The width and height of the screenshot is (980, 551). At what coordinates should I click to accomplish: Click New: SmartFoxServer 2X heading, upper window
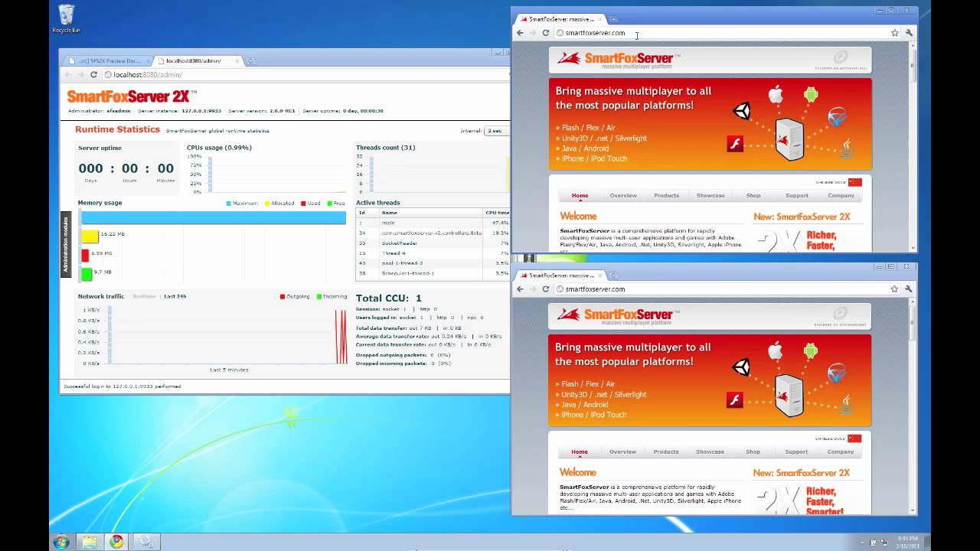point(802,217)
